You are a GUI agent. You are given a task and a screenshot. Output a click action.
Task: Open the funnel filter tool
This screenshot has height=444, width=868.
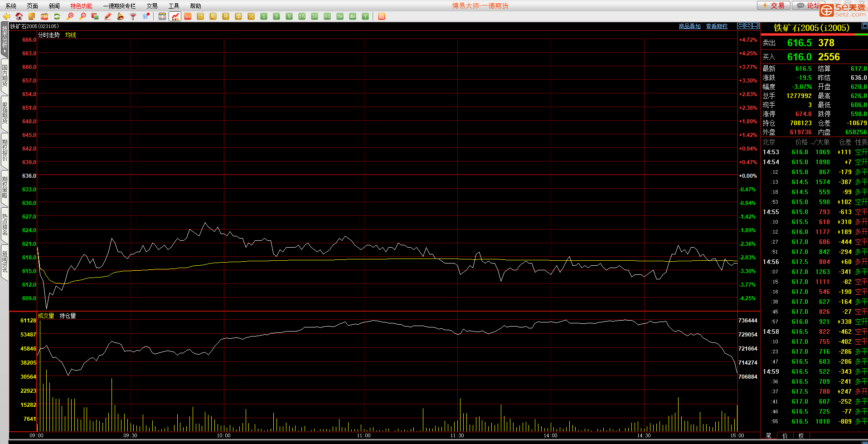point(133,16)
